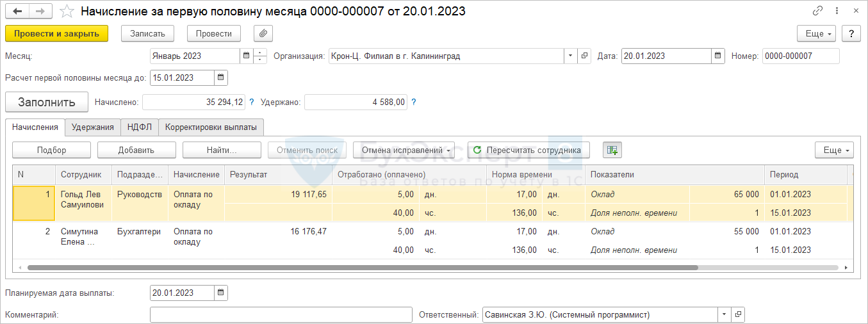Viewport: 868px width, 324px height.
Task: Copy document link using chain icon
Action: tap(817, 12)
